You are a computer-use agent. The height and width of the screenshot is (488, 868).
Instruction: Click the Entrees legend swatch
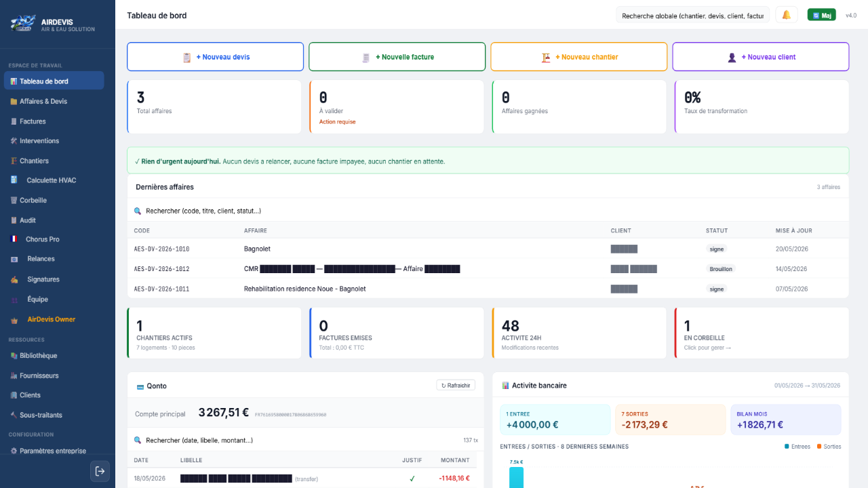coord(787,447)
